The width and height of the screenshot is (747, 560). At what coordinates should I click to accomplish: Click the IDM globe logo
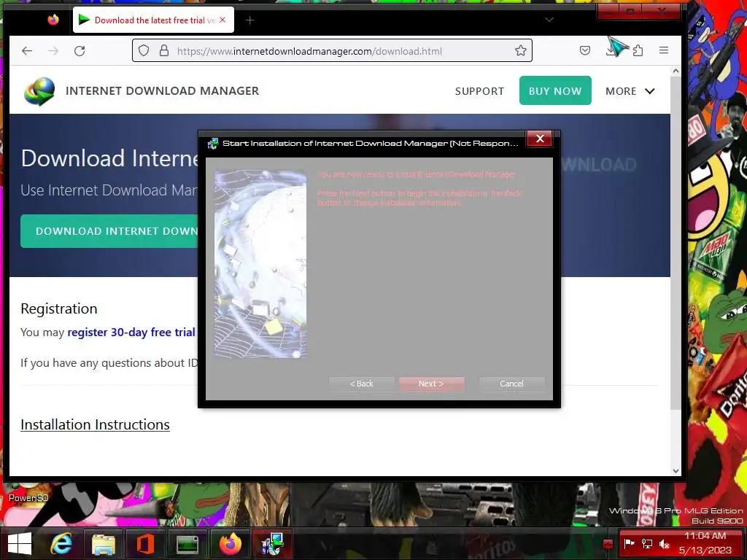point(39,91)
